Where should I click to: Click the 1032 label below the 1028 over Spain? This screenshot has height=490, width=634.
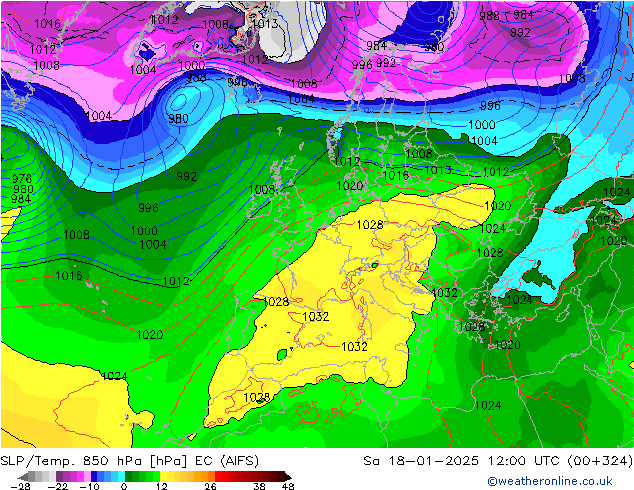pos(316,317)
